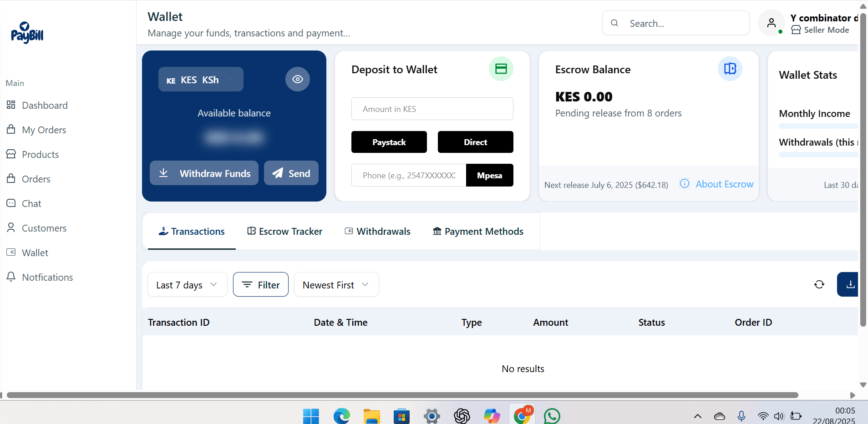868x424 pixels.
Task: Click the Mpesa button
Action: point(490,175)
